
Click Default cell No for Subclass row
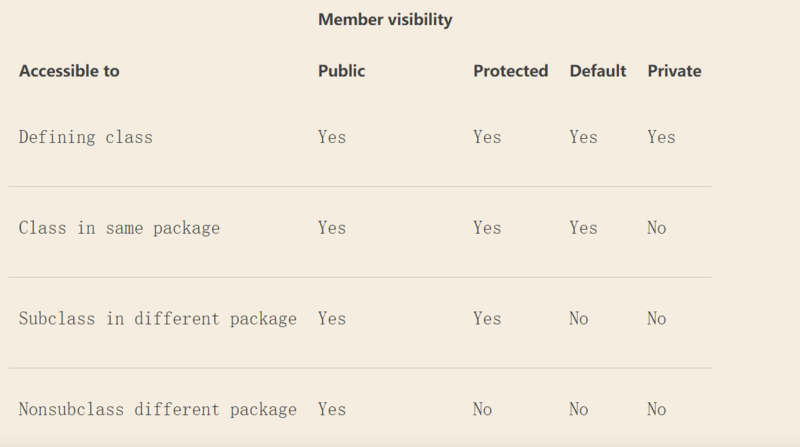578,319
